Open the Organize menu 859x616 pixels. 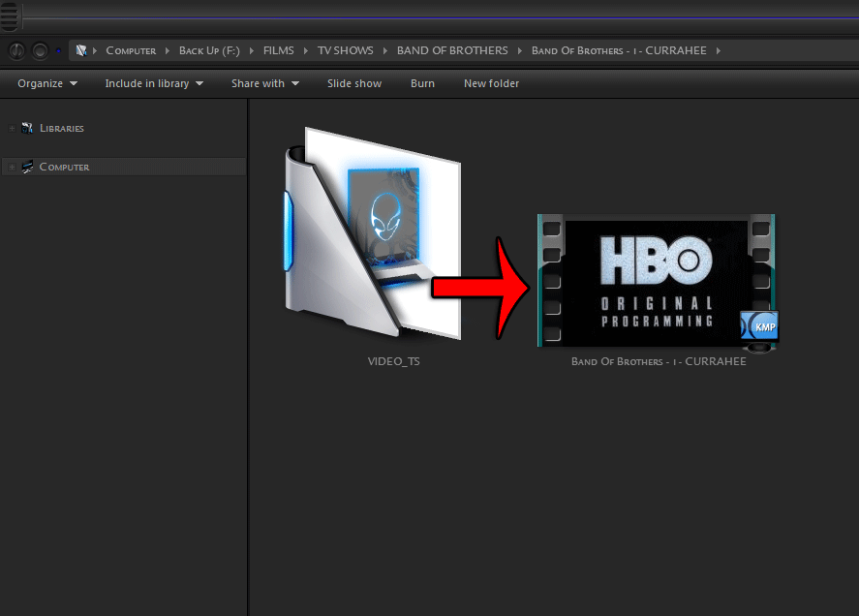pyautogui.click(x=47, y=83)
